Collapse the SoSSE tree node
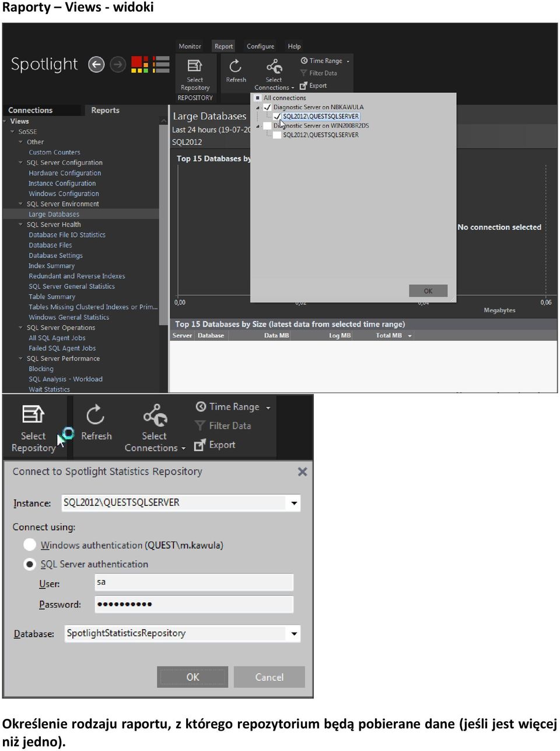560x751 pixels. 13,132
